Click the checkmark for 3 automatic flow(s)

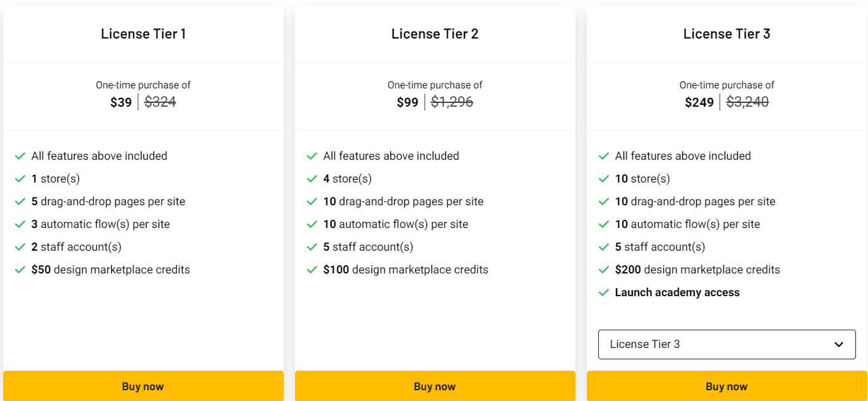coord(20,224)
